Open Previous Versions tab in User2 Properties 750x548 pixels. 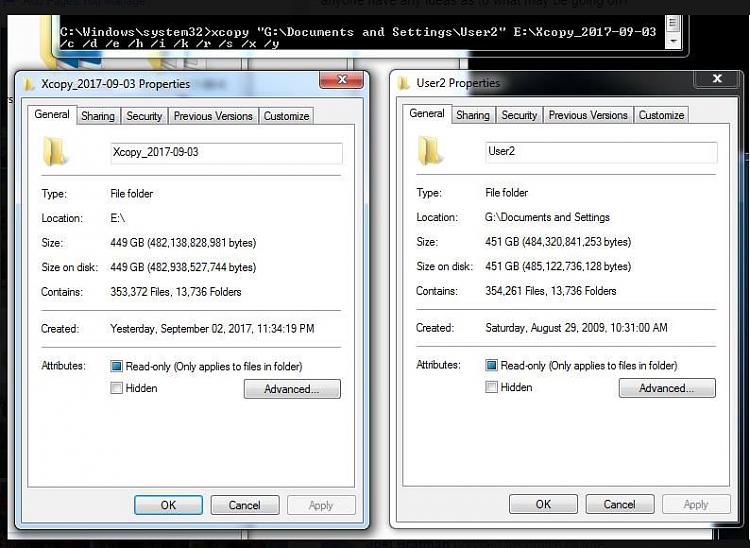pyautogui.click(x=588, y=115)
